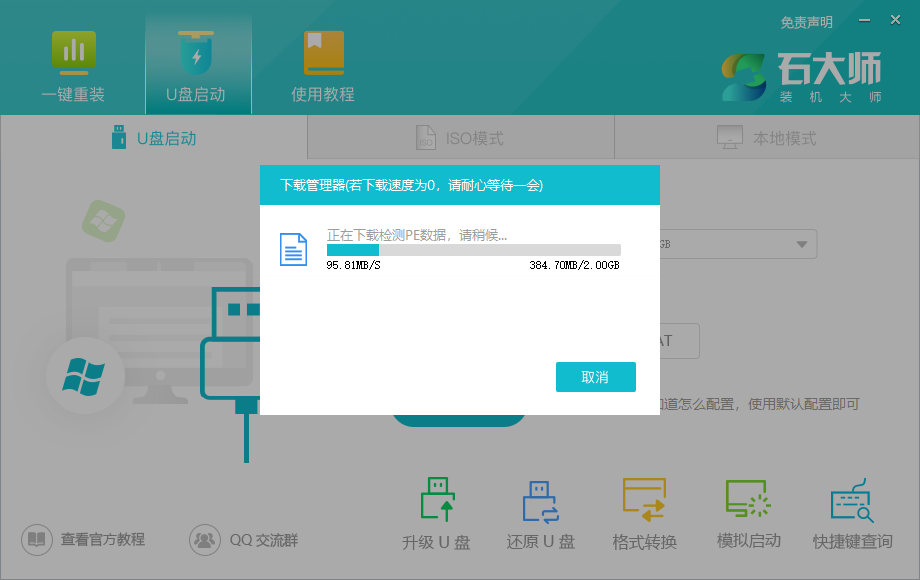Click the 查看官方教程 book icon
The width and height of the screenshot is (920, 580).
tap(36, 540)
